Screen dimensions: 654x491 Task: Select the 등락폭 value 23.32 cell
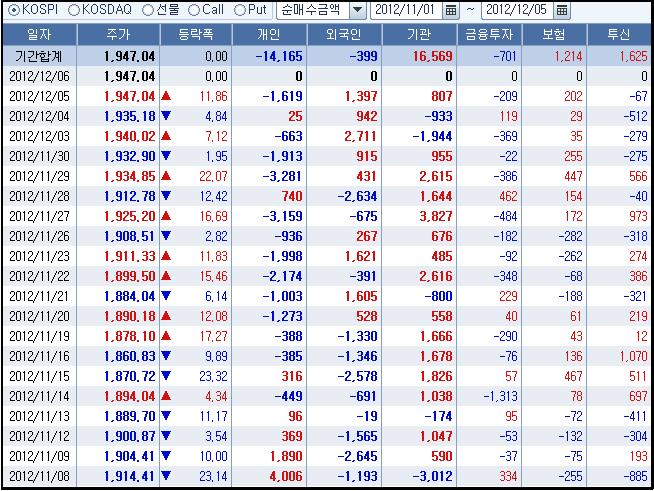[x=213, y=376]
